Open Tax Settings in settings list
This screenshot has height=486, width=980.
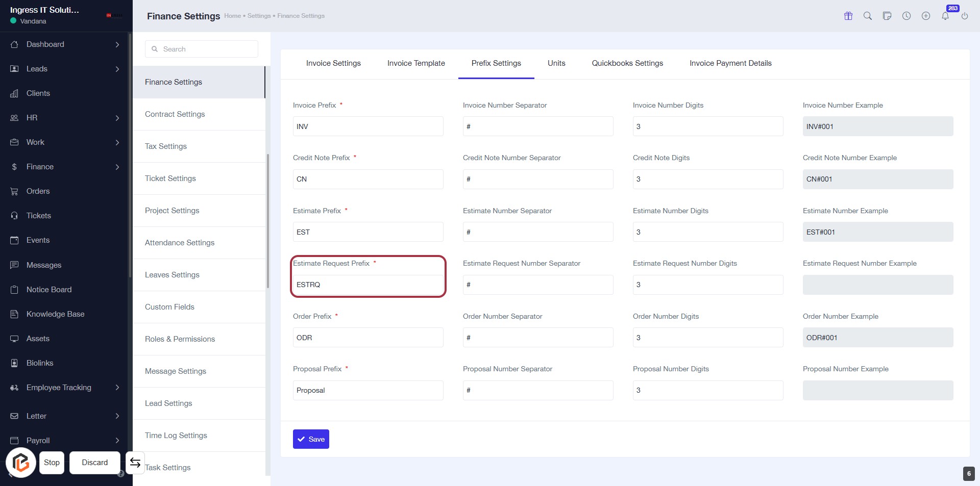[166, 146]
